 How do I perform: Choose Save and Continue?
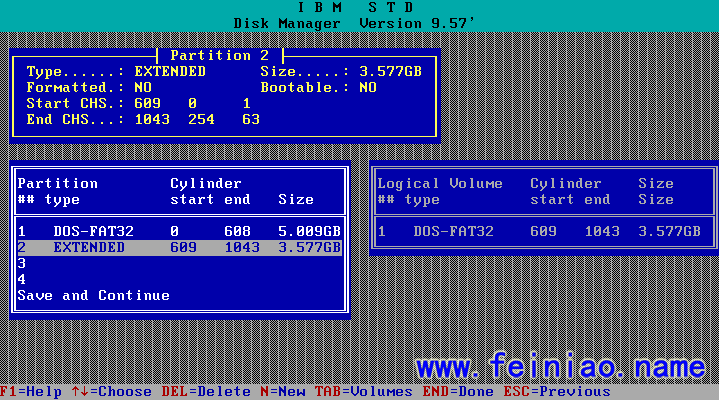tap(94, 295)
